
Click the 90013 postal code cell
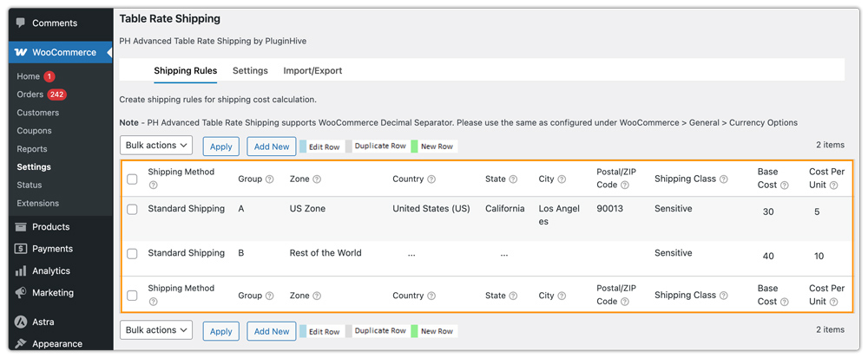609,209
